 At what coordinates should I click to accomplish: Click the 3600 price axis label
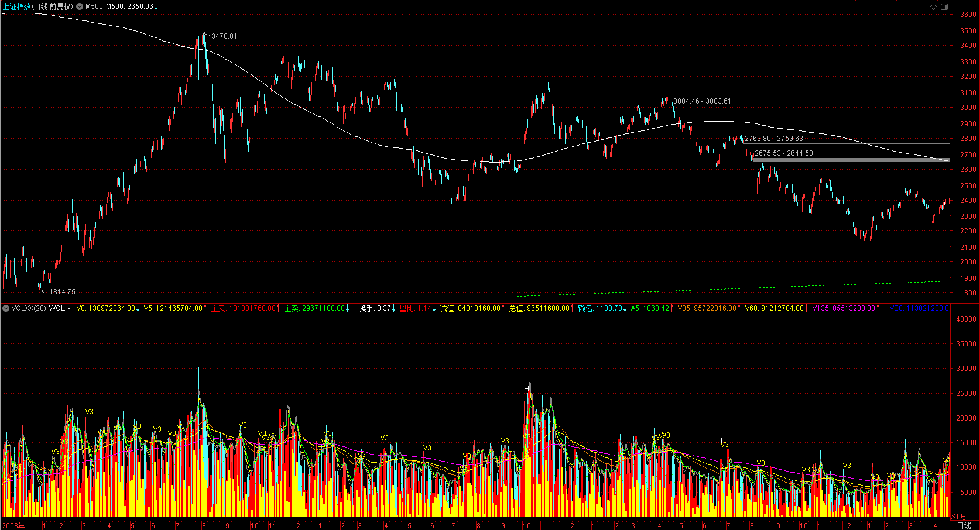(x=968, y=15)
